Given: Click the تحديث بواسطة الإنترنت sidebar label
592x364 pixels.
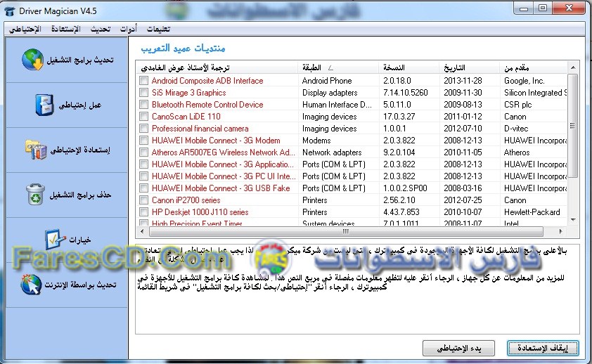Looking at the screenshot, I should 80,285.
